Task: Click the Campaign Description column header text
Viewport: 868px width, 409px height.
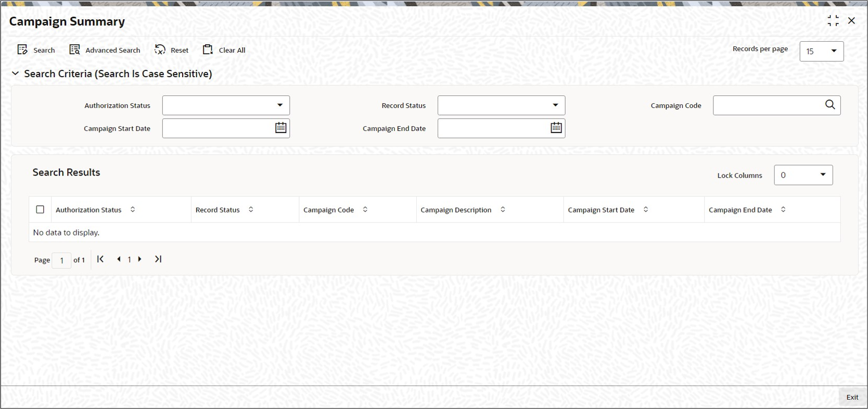Action: pyautogui.click(x=456, y=210)
